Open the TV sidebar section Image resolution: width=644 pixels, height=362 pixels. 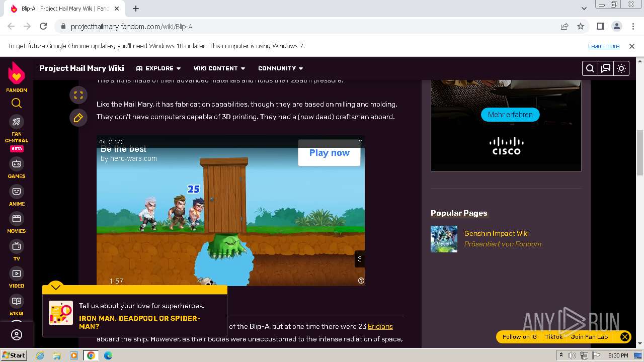(17, 251)
